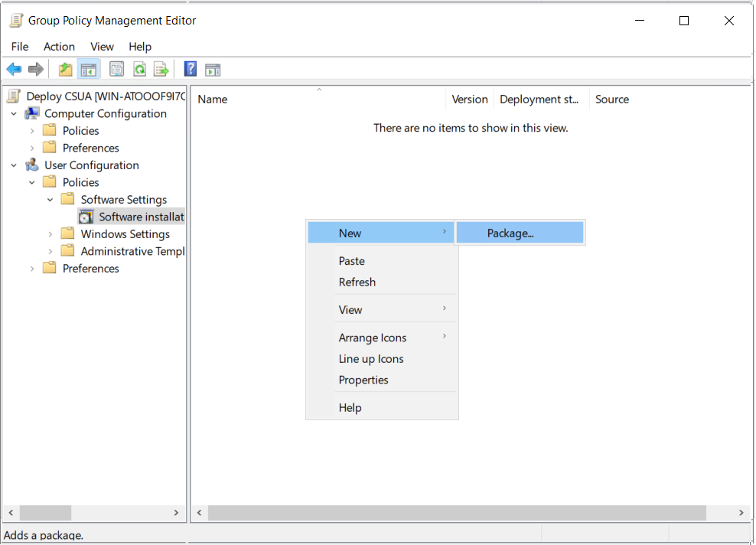The image size is (756, 545).
Task: Toggle Show/Hide Action Pane toolbar icon
Action: pos(213,70)
